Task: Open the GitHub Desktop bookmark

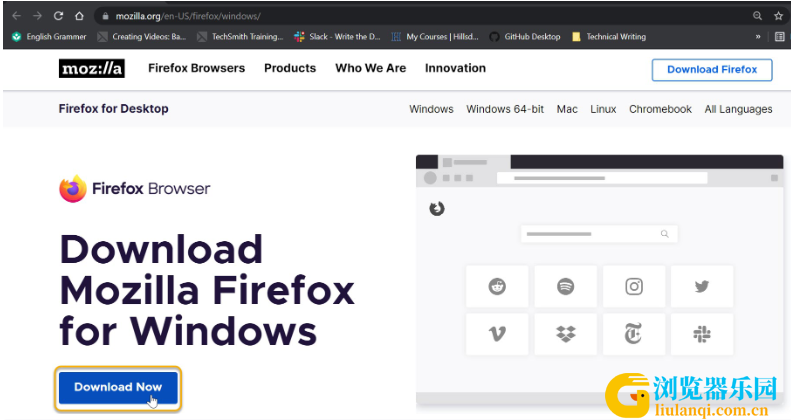Action: click(x=525, y=36)
